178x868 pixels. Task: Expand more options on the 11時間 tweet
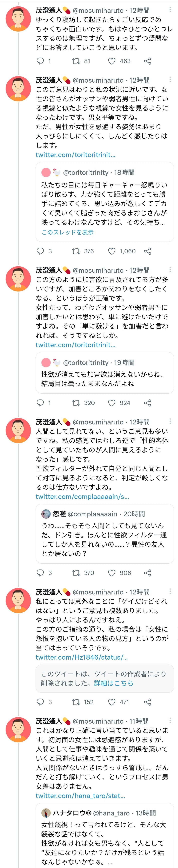pos(170,720)
